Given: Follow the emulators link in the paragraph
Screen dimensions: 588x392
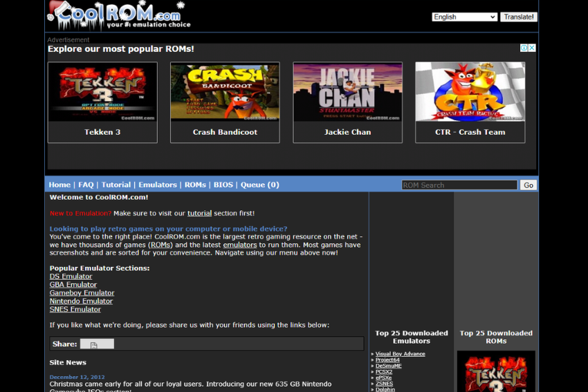Looking at the screenshot, I should pyautogui.click(x=240, y=245).
